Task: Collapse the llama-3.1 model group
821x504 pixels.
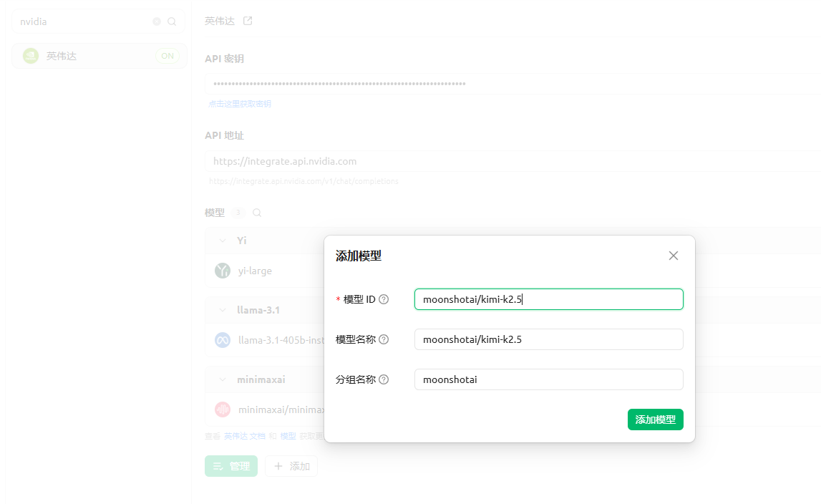Action: [x=223, y=310]
